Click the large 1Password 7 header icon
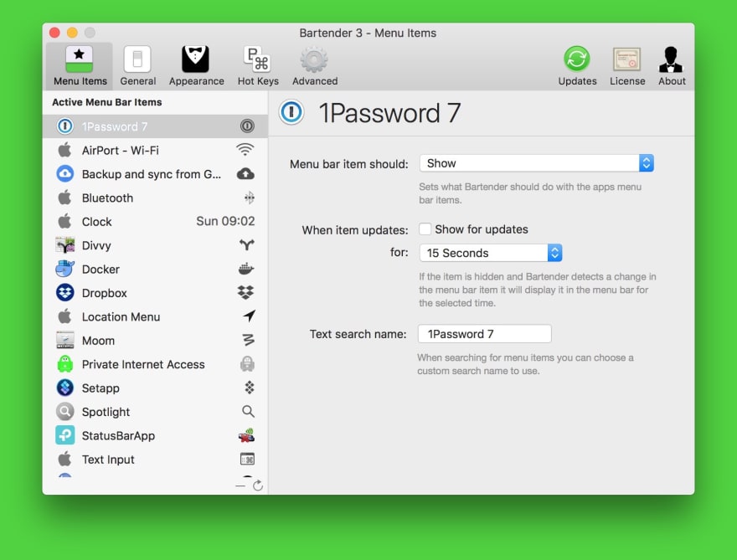 (291, 112)
